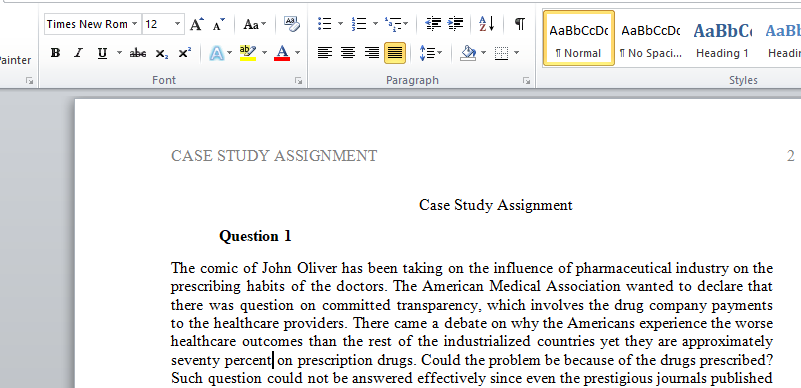
Task: Apply the yellow text highlight color
Action: pos(248,53)
